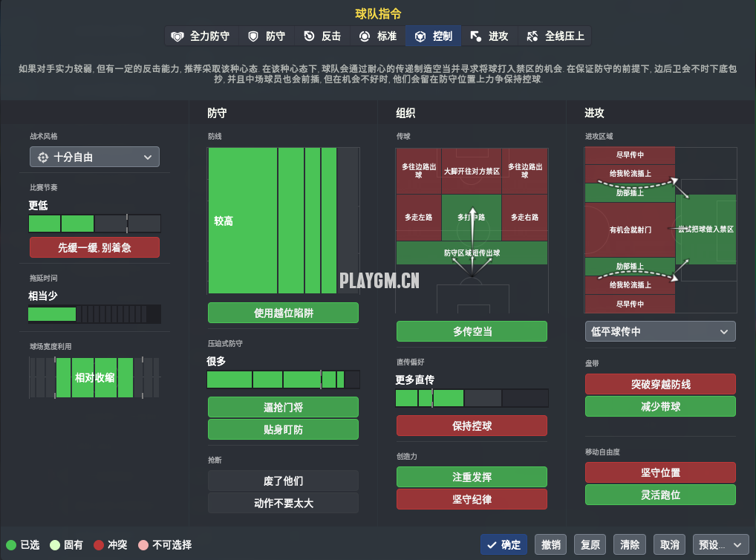Click the 进攻 mentality icon
756x560 pixels.
pos(476,36)
